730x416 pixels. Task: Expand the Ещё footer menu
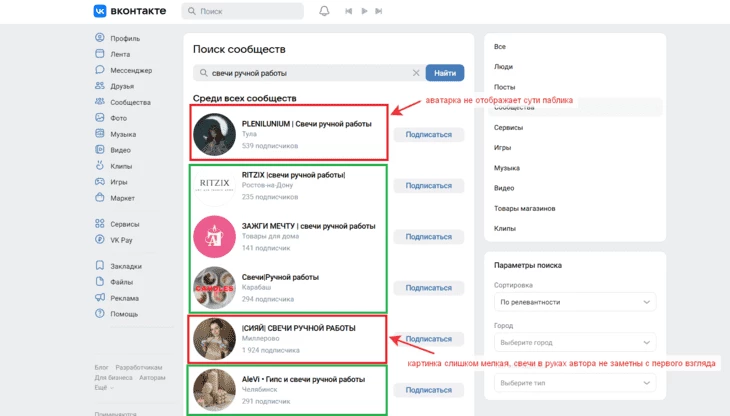[104, 388]
